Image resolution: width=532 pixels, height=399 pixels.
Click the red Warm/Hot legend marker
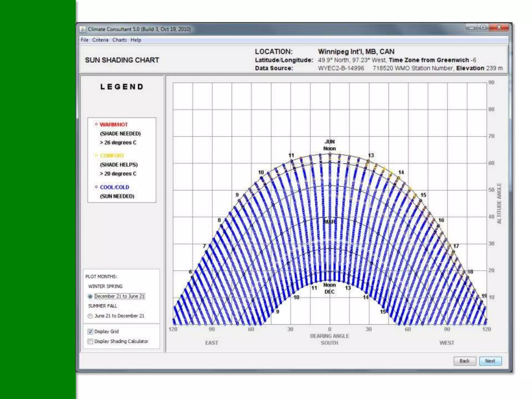tap(96, 124)
